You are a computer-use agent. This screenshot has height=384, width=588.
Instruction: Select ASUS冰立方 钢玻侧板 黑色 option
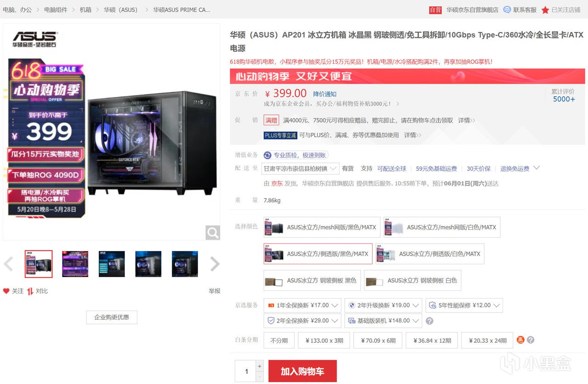click(x=312, y=280)
